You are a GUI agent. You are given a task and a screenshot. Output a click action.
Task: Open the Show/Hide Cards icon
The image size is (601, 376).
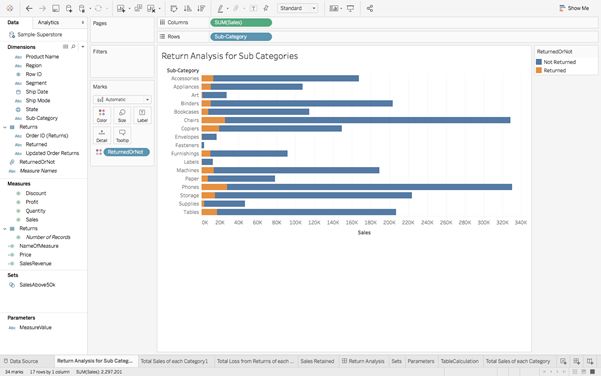coord(334,8)
